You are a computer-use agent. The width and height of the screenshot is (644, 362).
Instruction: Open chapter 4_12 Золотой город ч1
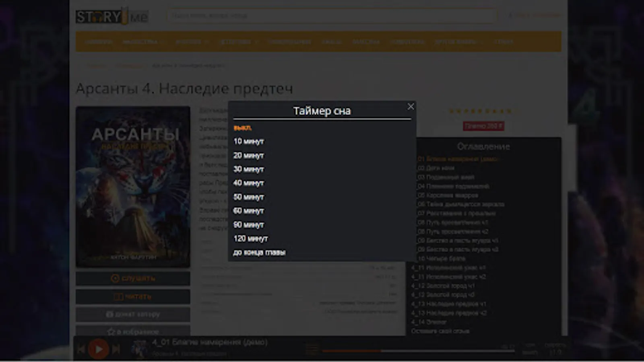point(443,286)
